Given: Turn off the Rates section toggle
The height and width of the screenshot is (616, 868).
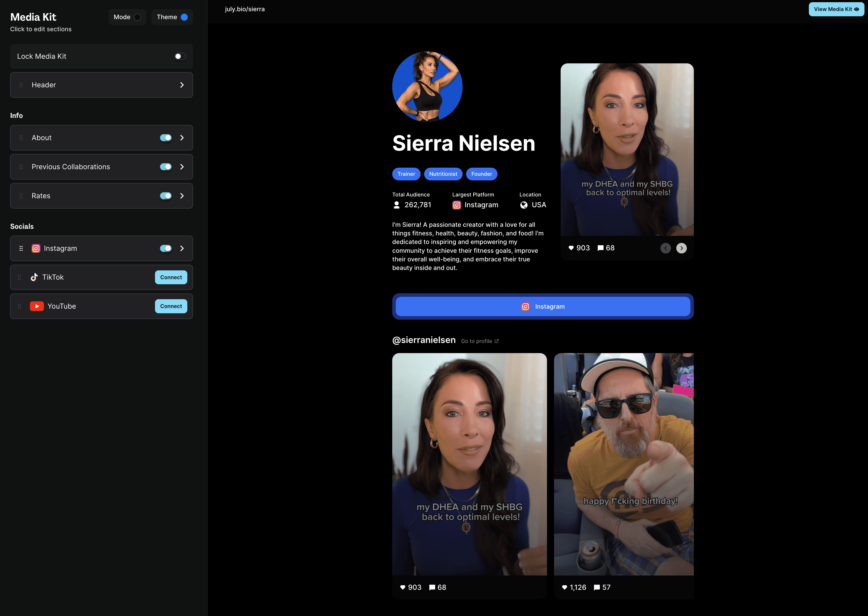Looking at the screenshot, I should [166, 196].
